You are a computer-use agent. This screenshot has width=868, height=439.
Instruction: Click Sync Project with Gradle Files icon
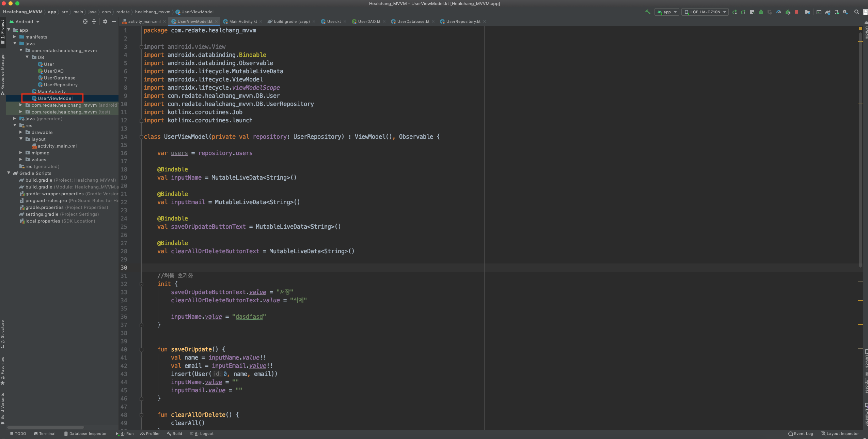[827, 12]
